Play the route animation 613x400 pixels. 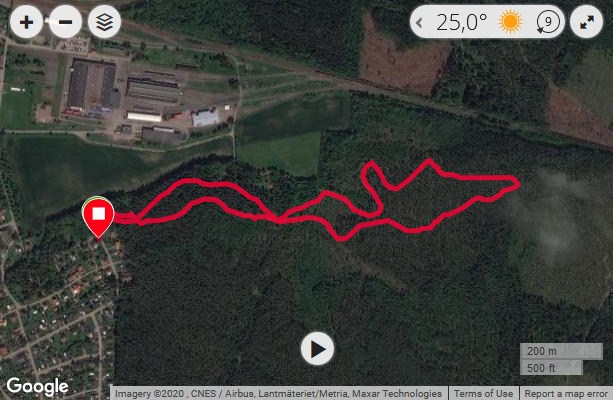(317, 349)
